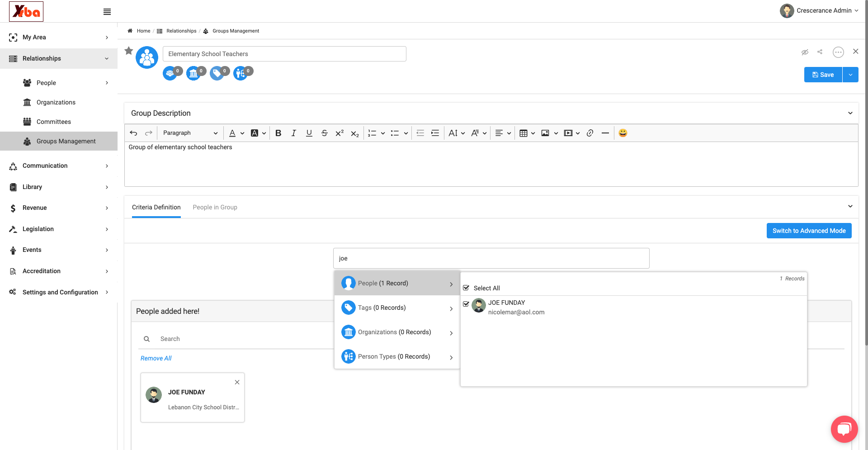Apply strikethrough formatting
The width and height of the screenshot is (868, 450).
click(325, 133)
